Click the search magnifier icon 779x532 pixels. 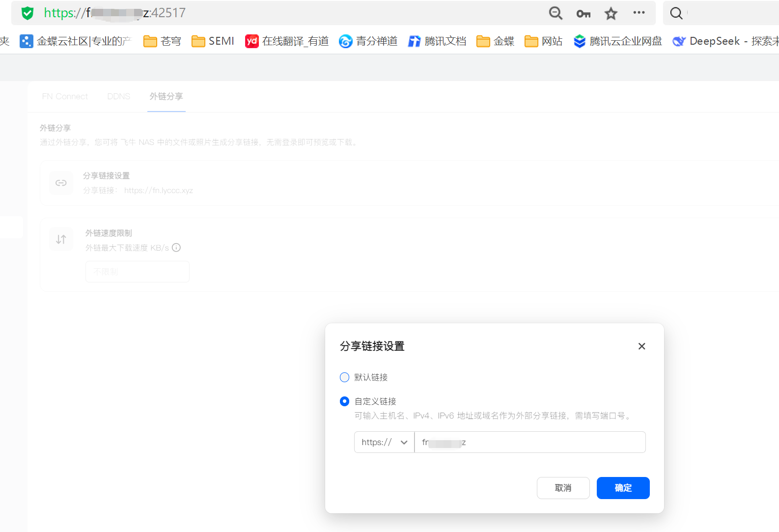click(x=676, y=13)
